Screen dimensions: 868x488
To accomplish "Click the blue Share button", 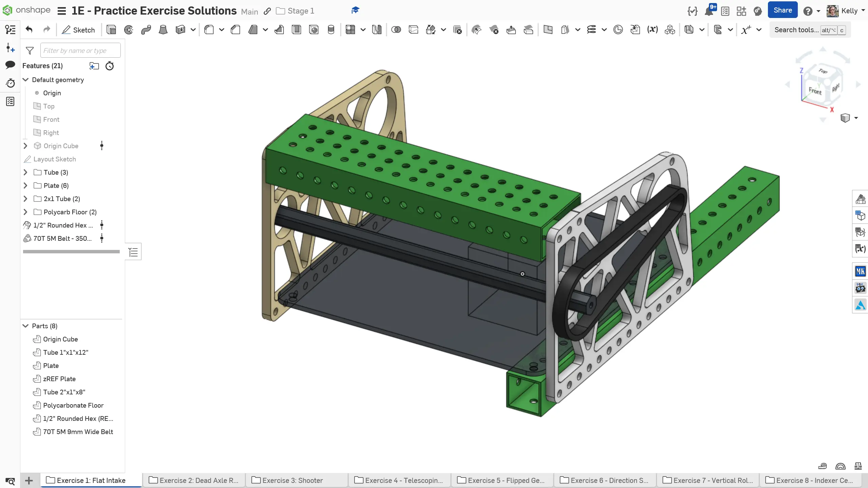I will click(x=783, y=10).
